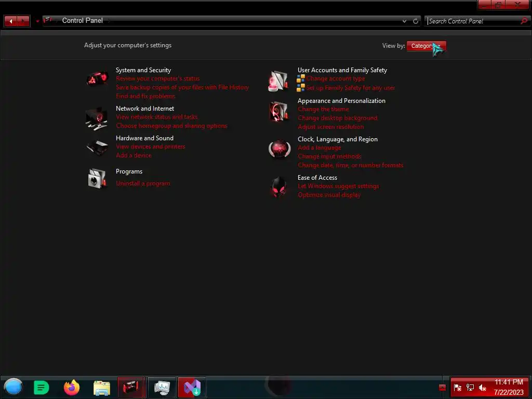The width and height of the screenshot is (532, 399).
Task: Click the Action Center flag tray icon
Action: pyautogui.click(x=457, y=388)
